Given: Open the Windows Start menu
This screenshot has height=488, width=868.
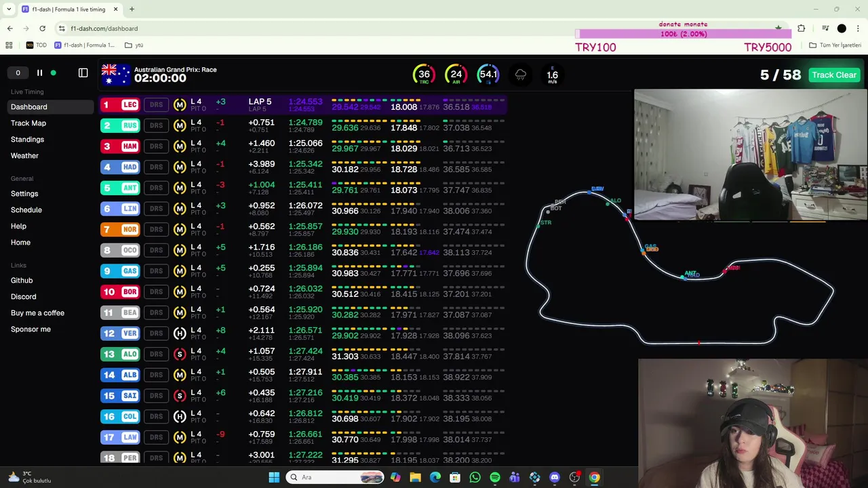Looking at the screenshot, I should [x=274, y=477].
